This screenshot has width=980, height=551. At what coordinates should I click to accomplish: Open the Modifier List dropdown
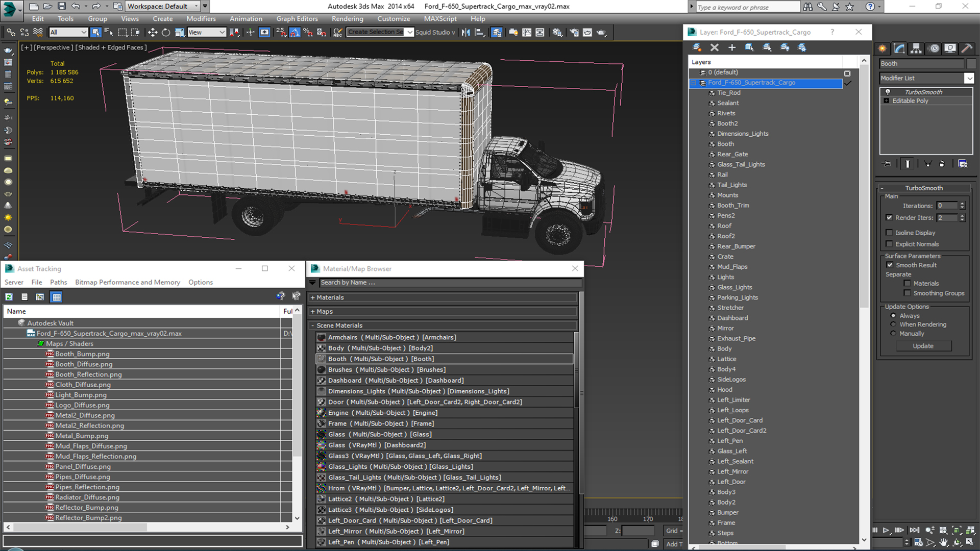point(969,78)
